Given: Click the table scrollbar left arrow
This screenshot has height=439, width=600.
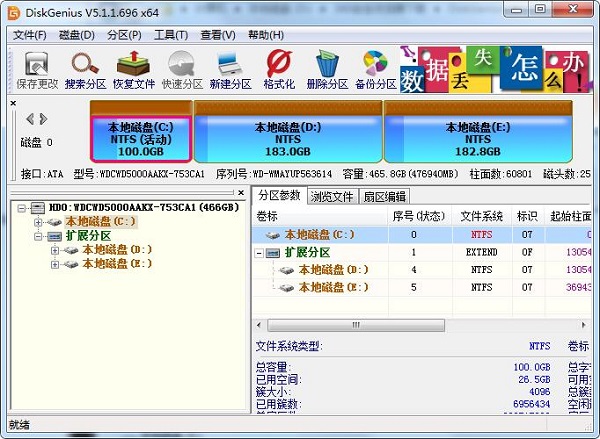Looking at the screenshot, I should [259, 325].
